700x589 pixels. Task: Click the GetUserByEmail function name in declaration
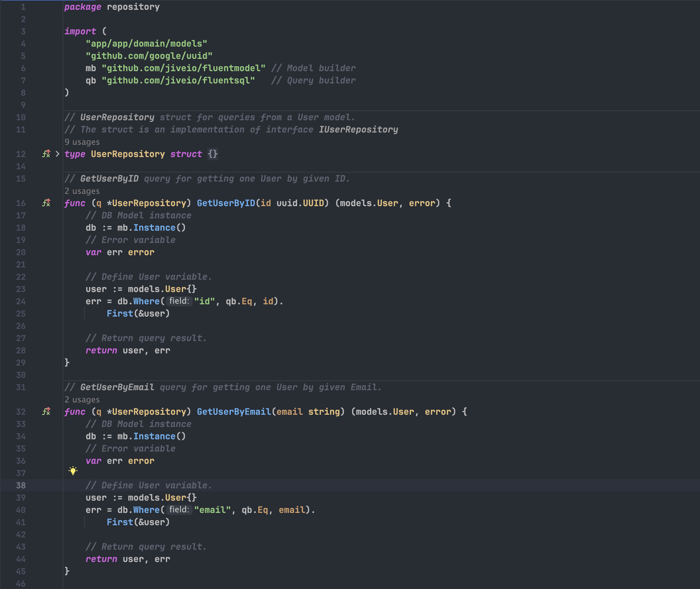pyautogui.click(x=234, y=412)
